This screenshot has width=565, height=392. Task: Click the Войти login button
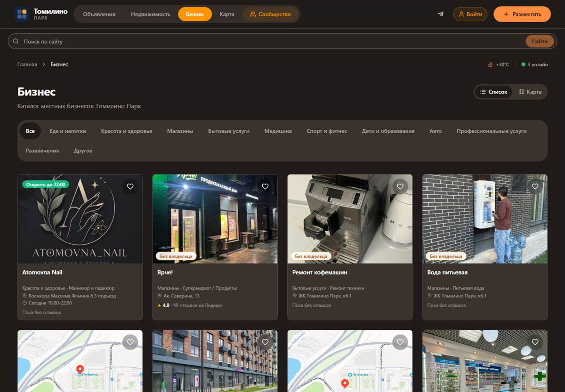pyautogui.click(x=470, y=14)
